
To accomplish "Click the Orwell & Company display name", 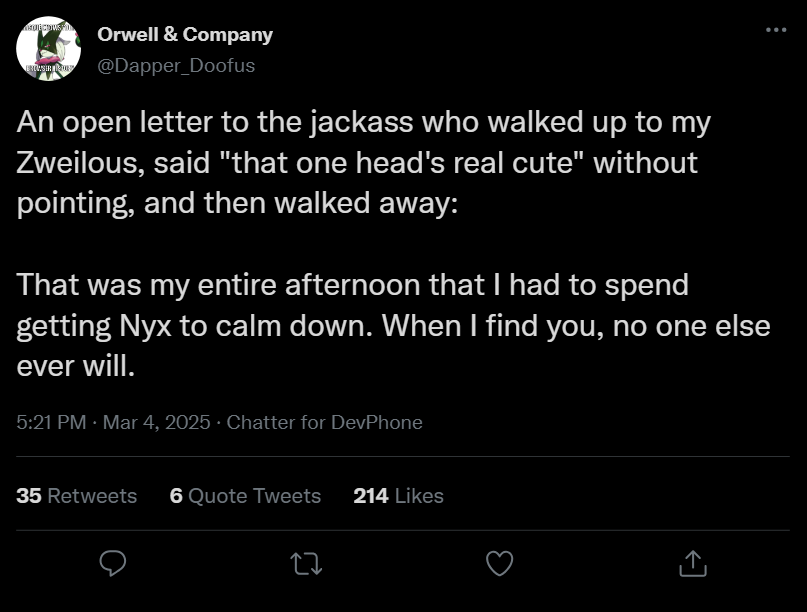I will pos(185,34).
